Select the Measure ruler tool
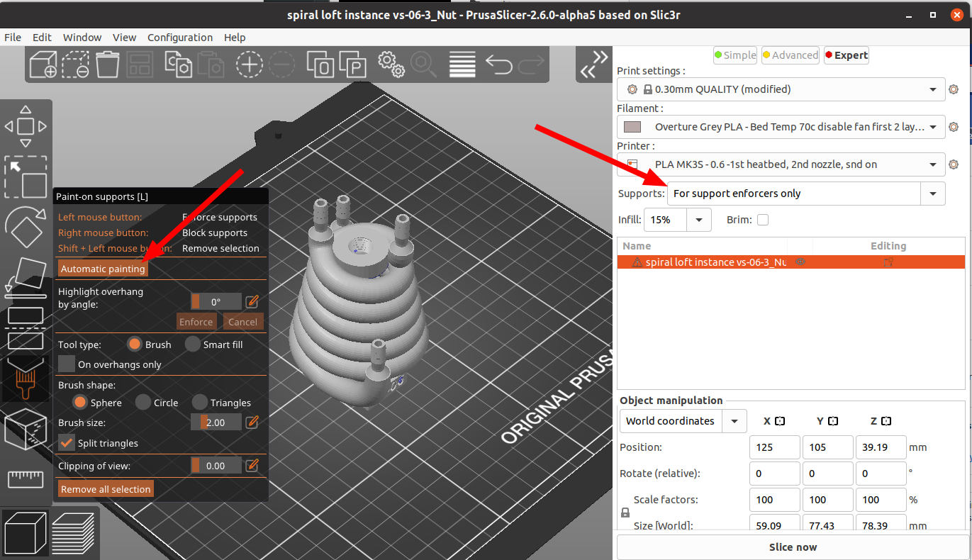 click(26, 480)
